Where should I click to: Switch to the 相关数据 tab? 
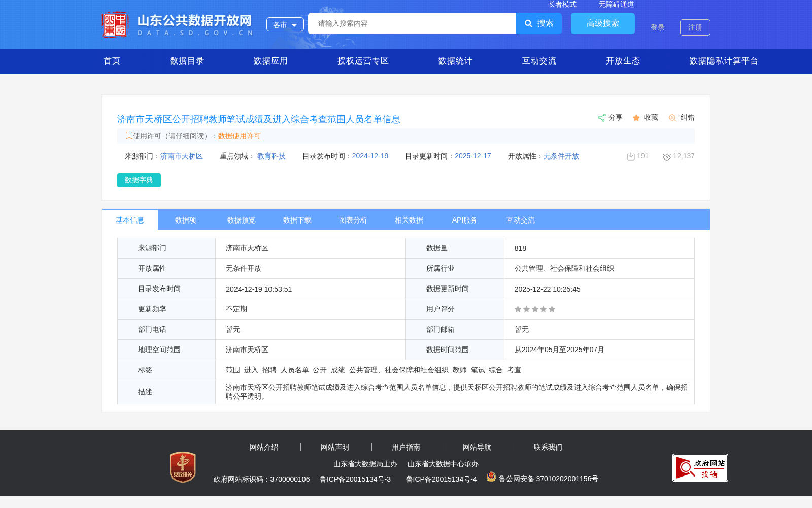pyautogui.click(x=409, y=220)
